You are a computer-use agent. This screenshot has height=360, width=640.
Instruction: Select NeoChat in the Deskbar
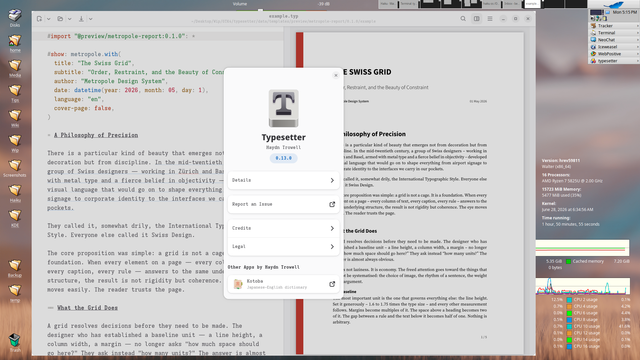coord(614,40)
